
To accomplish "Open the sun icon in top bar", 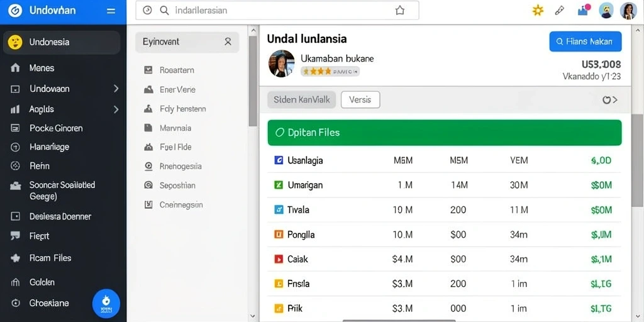I will 538,11.
